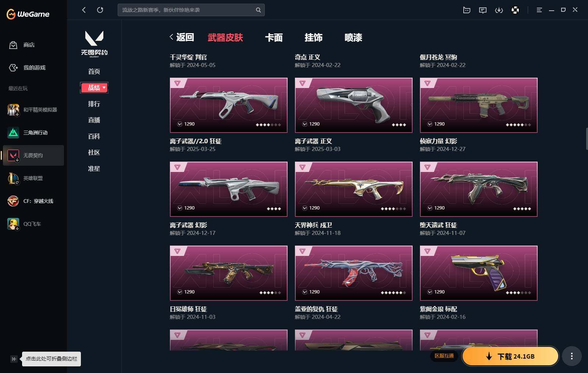The image size is (588, 373).
Task: Click the search magnifier icon
Action: click(258, 10)
